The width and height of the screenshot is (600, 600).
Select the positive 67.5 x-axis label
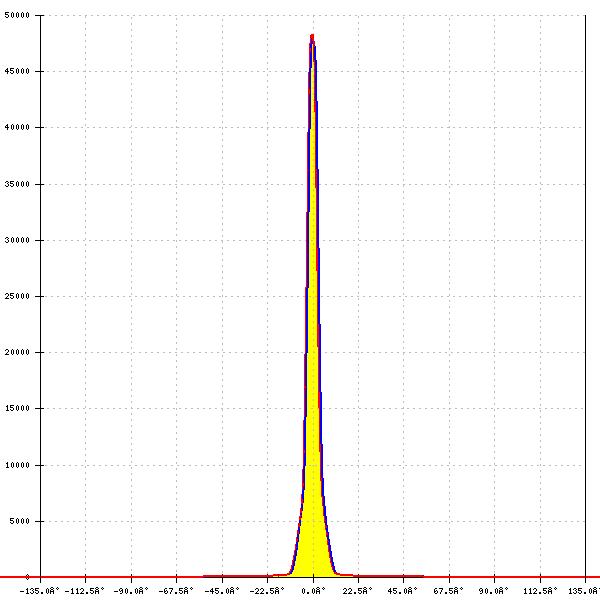click(x=448, y=591)
